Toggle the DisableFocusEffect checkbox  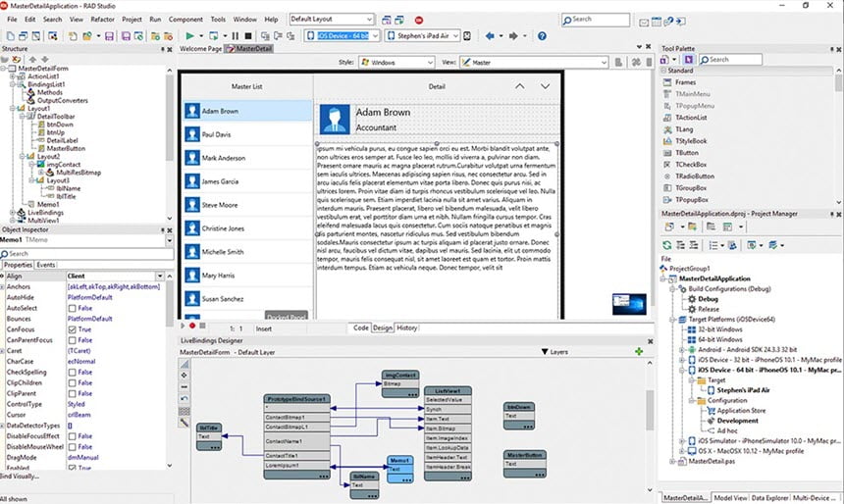pos(72,436)
